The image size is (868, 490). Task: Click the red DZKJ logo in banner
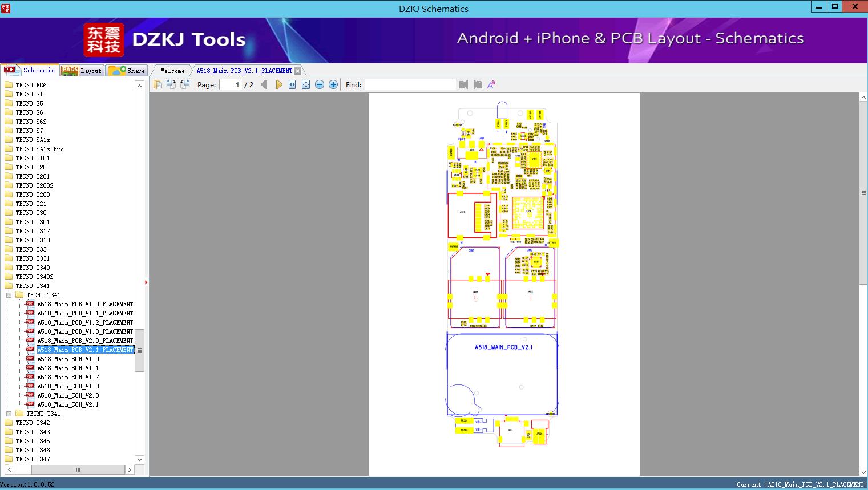(104, 39)
